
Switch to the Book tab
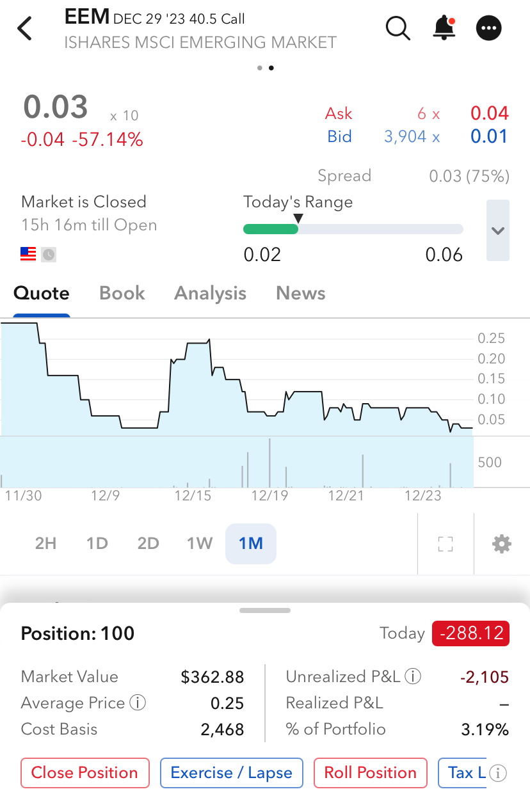[122, 293]
